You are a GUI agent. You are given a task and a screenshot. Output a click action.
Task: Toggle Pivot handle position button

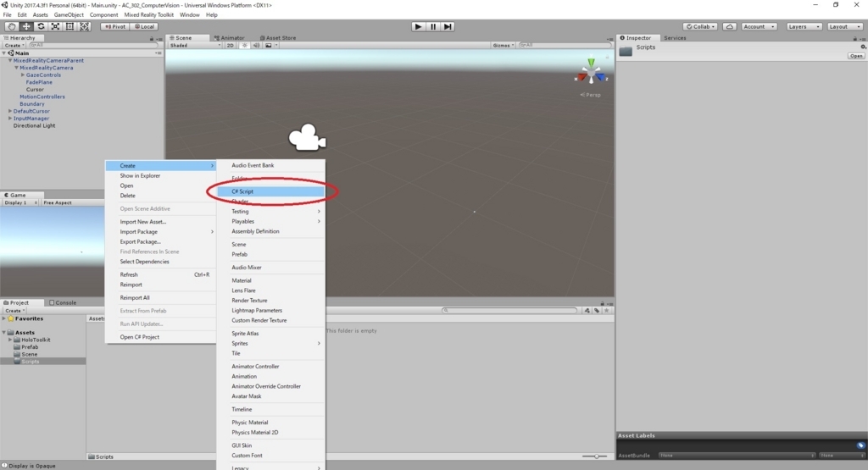115,26
